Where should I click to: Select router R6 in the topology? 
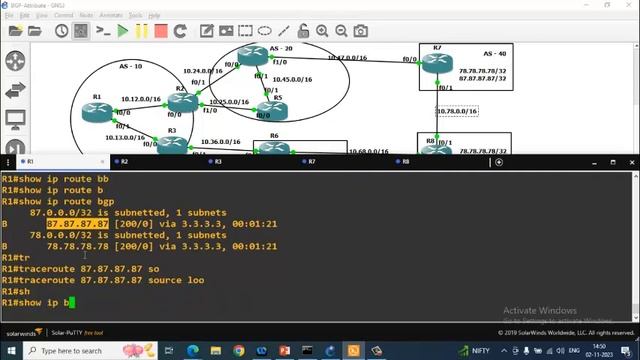(274, 147)
